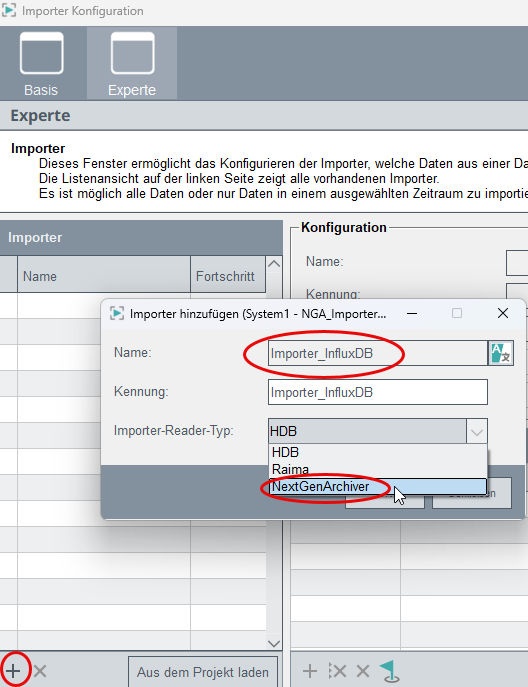Delete importer with X icon beside plus
Viewport: 528px width, 687px height.
40,671
